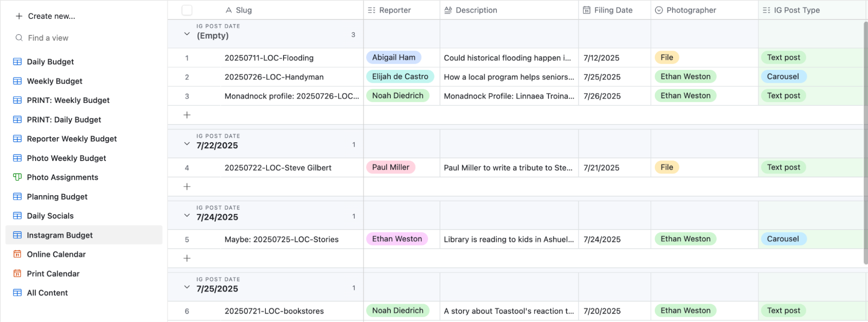Click the grid icon next to Instagram Budget
868x322 pixels.
(17, 235)
